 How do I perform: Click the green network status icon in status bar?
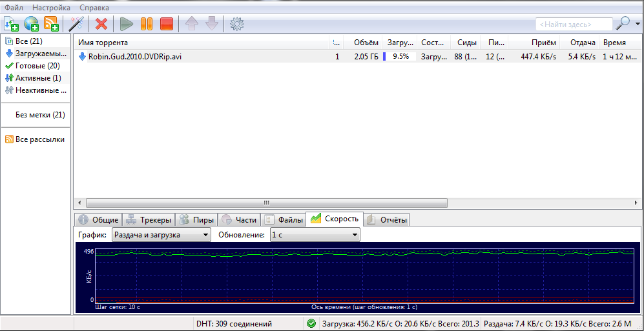(311, 323)
